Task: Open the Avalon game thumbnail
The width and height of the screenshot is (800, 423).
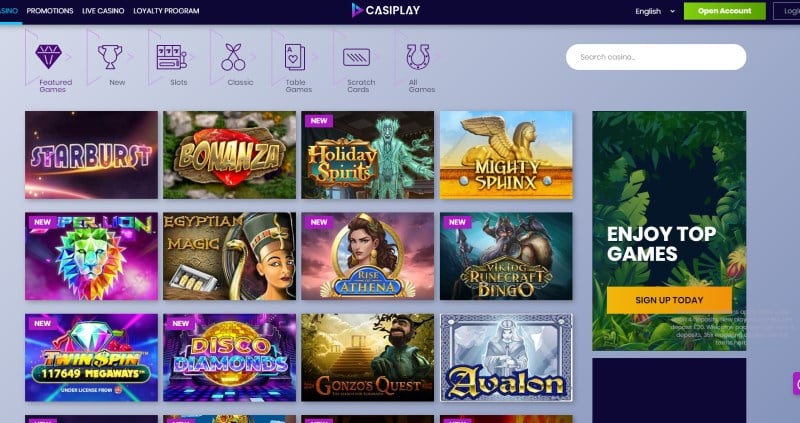Action: 506,357
